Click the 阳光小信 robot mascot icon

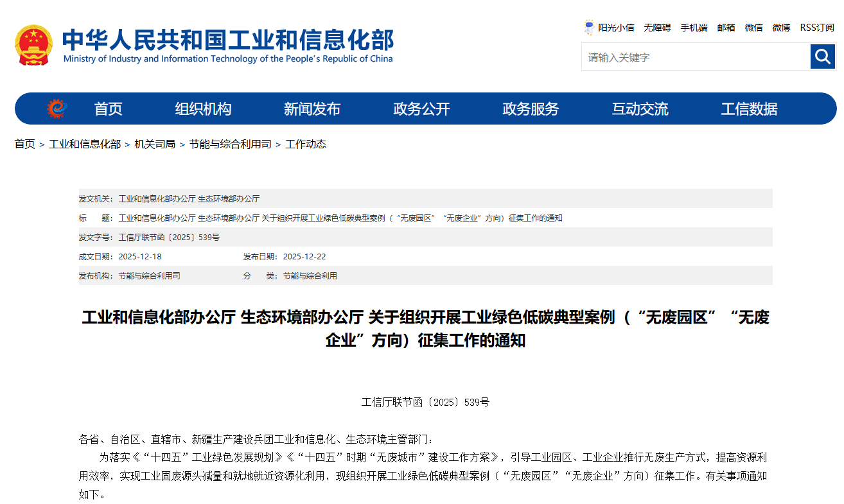pyautogui.click(x=589, y=28)
